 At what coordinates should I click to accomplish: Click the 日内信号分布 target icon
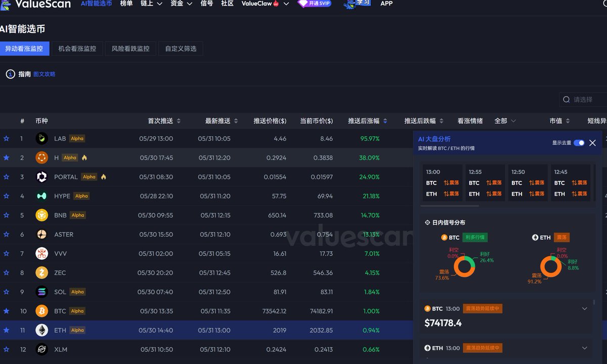(427, 222)
